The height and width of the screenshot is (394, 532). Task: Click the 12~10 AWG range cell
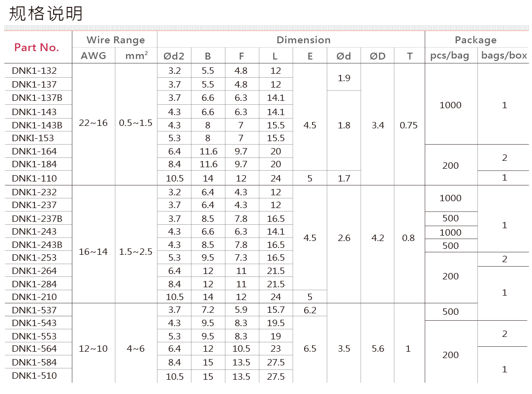[93, 349]
